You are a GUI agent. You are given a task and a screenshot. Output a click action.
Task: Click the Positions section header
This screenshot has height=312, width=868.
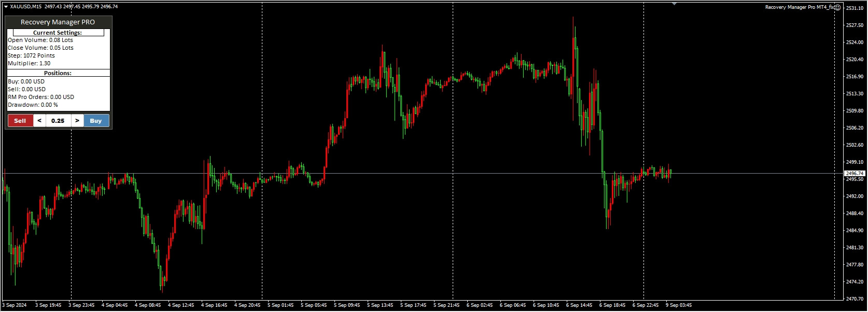[58, 73]
